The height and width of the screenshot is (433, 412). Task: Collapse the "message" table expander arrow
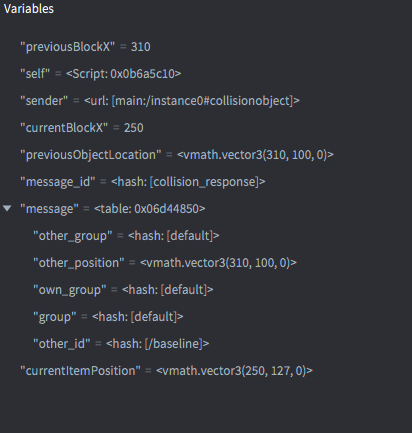tap(7, 209)
